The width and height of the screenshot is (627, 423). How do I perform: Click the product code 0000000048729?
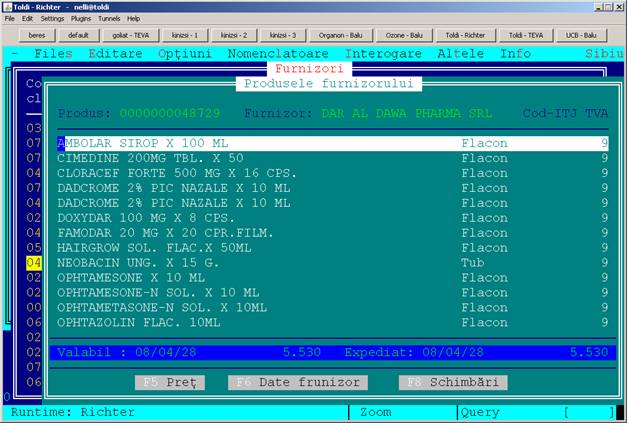(x=170, y=113)
